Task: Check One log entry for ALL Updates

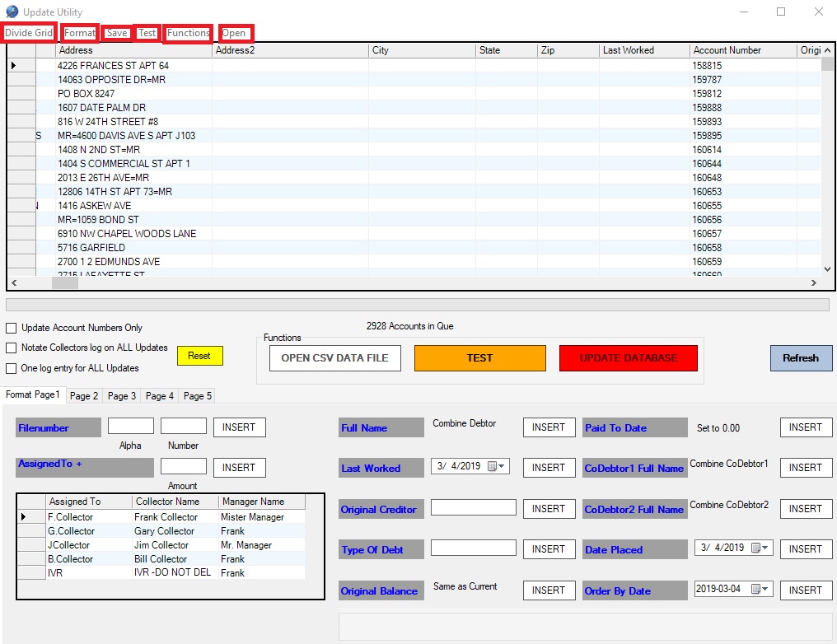Action: click(x=12, y=368)
